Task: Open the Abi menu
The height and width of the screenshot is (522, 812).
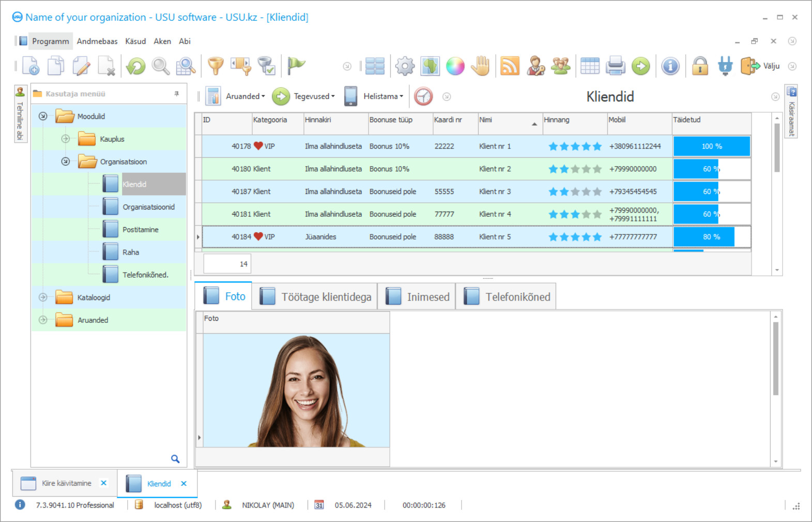Action: pos(185,41)
